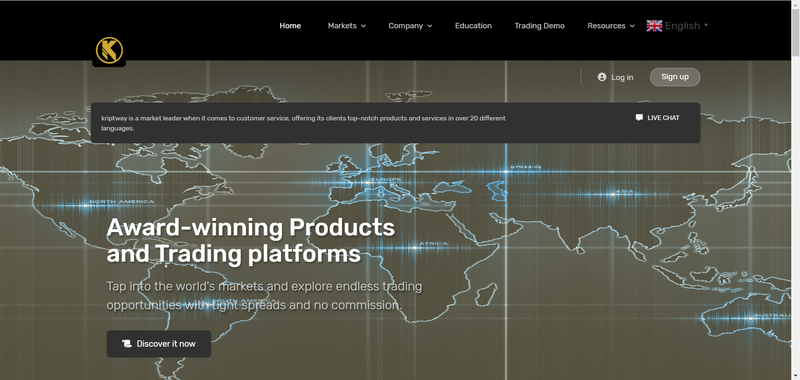The height and width of the screenshot is (380, 800).
Task: Click the icon inside Discover it now
Action: (127, 344)
